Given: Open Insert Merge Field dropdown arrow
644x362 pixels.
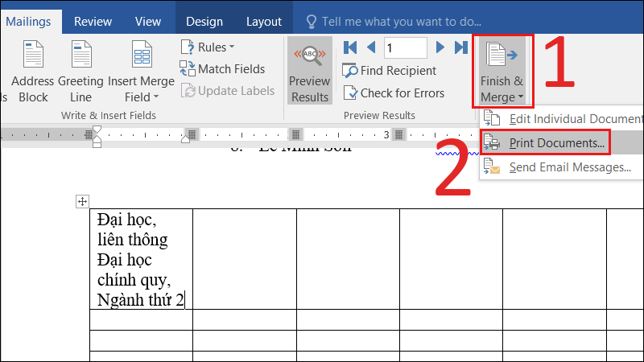Looking at the screenshot, I should (155, 97).
